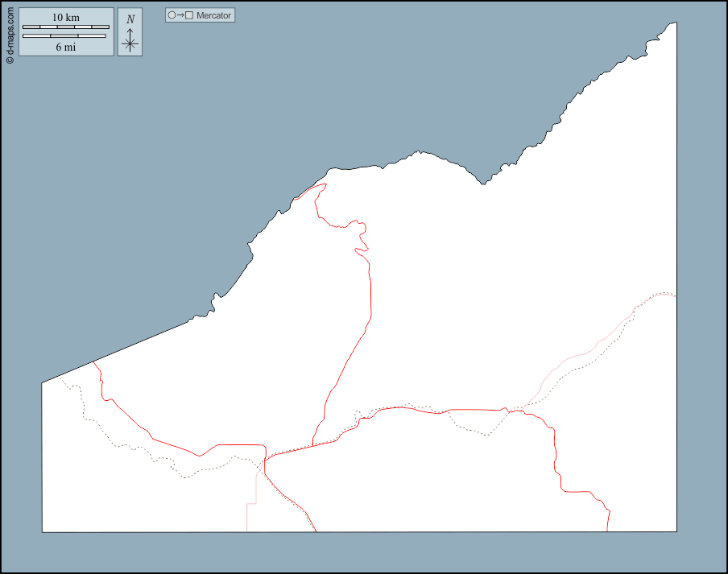Click the north arrow compass icon
The image size is (728, 574).
pos(130,33)
